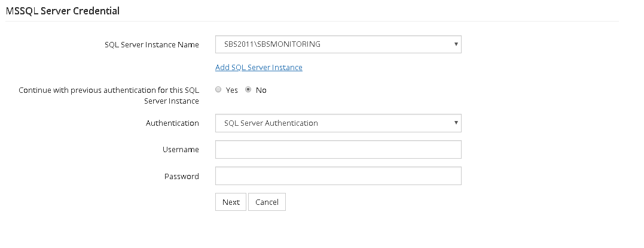The image size is (644, 248).
Task: Click the 'Continue with previous authentication' label
Action: tap(109, 95)
